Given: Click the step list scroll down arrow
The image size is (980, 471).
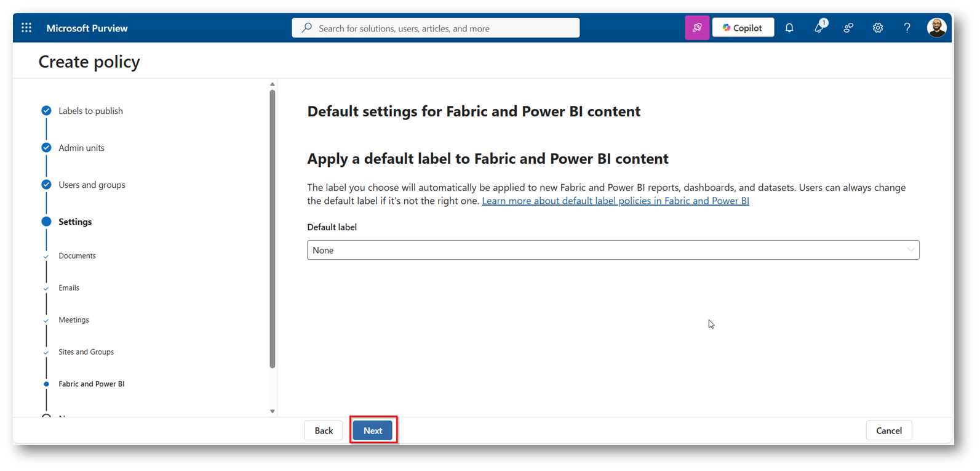Looking at the screenshot, I should [273, 411].
